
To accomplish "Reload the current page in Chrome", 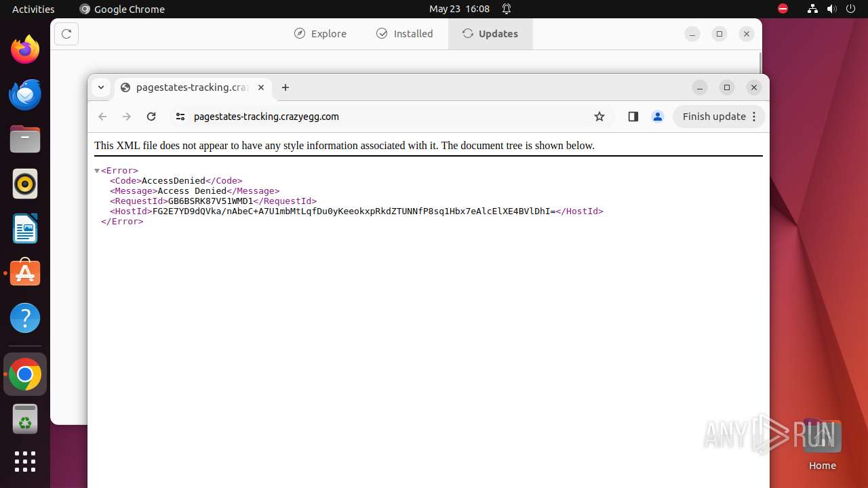I will coord(151,117).
